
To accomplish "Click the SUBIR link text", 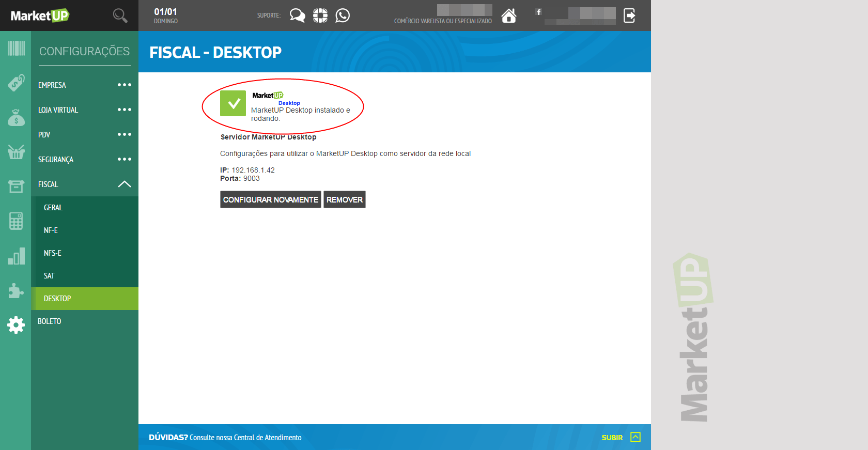I will click(612, 438).
